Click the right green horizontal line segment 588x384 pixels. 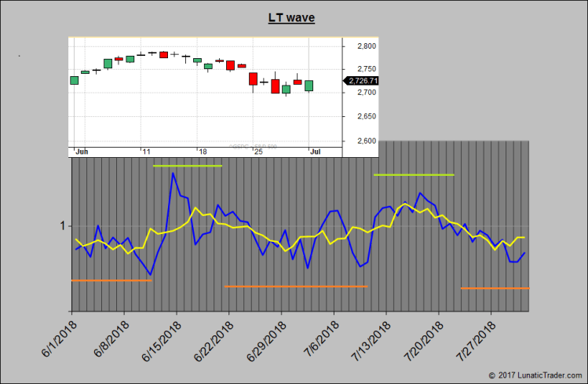tap(415, 174)
